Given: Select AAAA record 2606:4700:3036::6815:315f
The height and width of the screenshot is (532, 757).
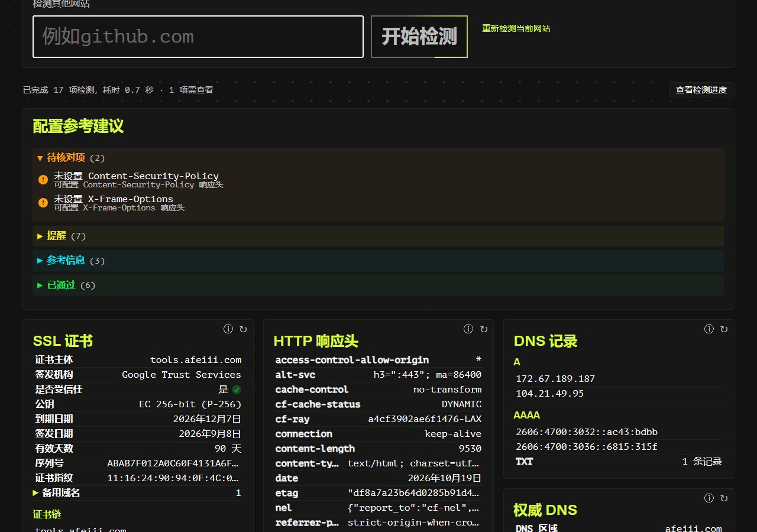Looking at the screenshot, I should pyautogui.click(x=587, y=447).
